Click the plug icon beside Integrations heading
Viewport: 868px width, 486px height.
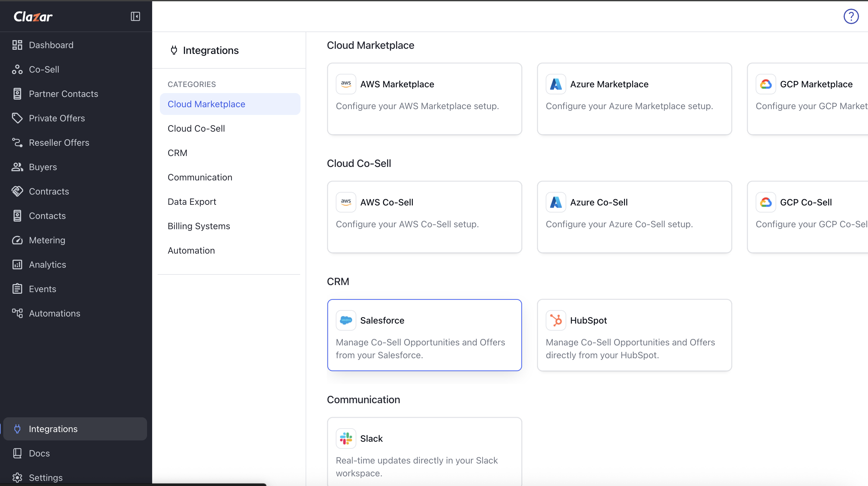coord(174,50)
